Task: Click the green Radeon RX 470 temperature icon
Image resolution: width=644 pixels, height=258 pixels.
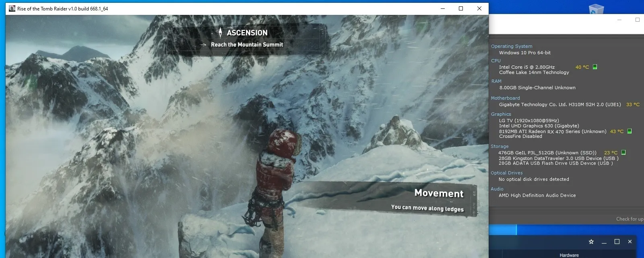Action: point(630,131)
